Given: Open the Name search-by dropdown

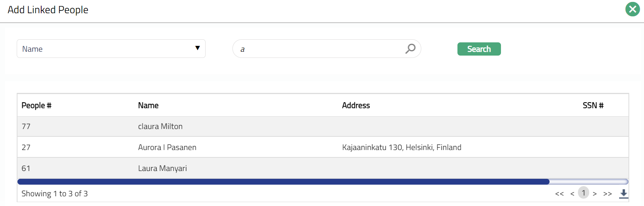Looking at the screenshot, I should (x=111, y=49).
